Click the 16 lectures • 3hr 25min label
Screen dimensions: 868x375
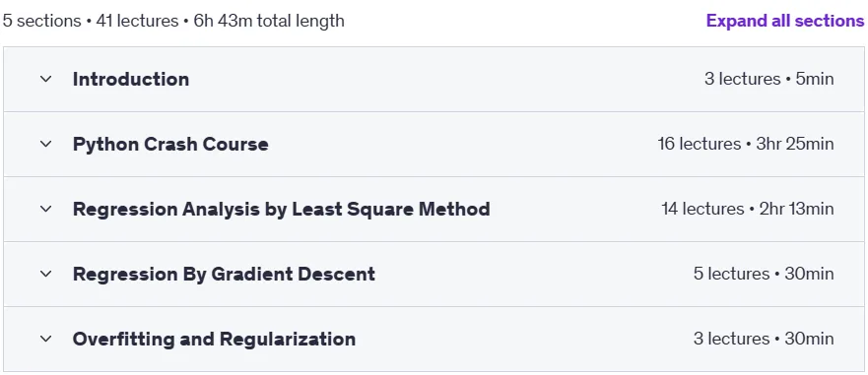coord(746,144)
